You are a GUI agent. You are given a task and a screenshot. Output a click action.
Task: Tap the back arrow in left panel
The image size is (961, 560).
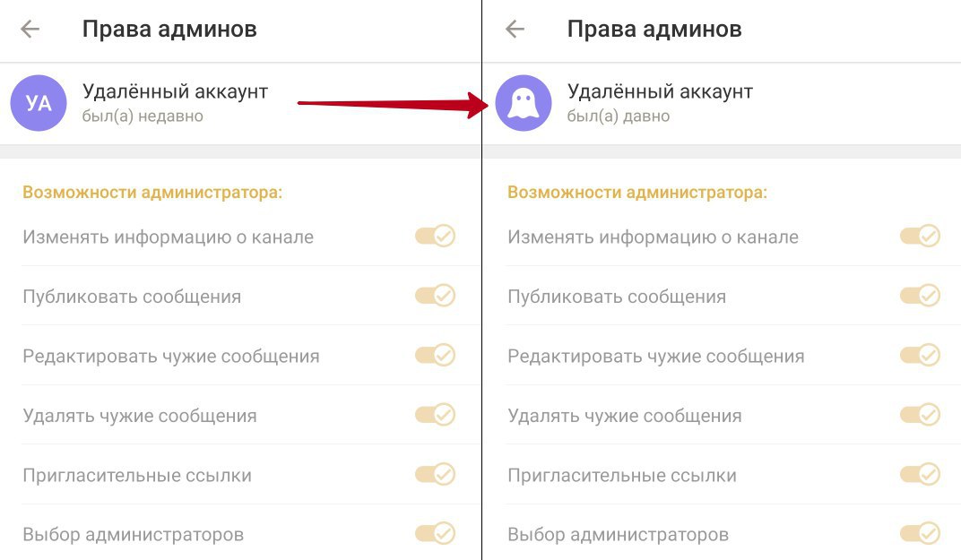coord(30,29)
